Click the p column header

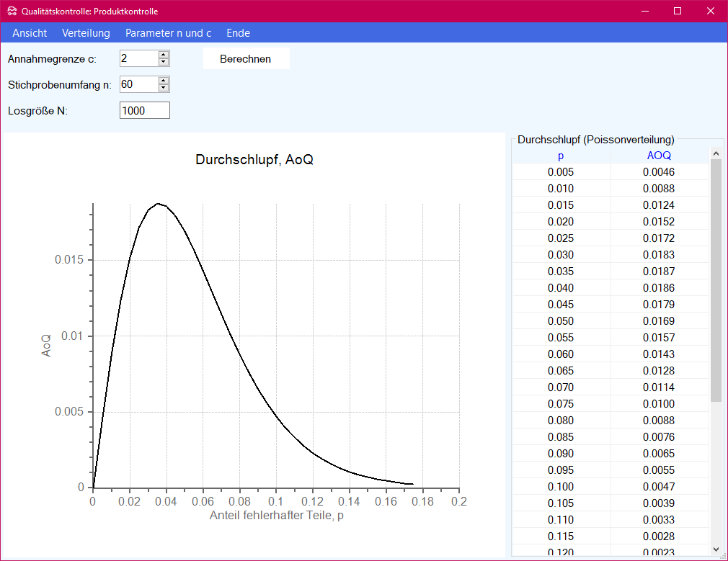561,156
